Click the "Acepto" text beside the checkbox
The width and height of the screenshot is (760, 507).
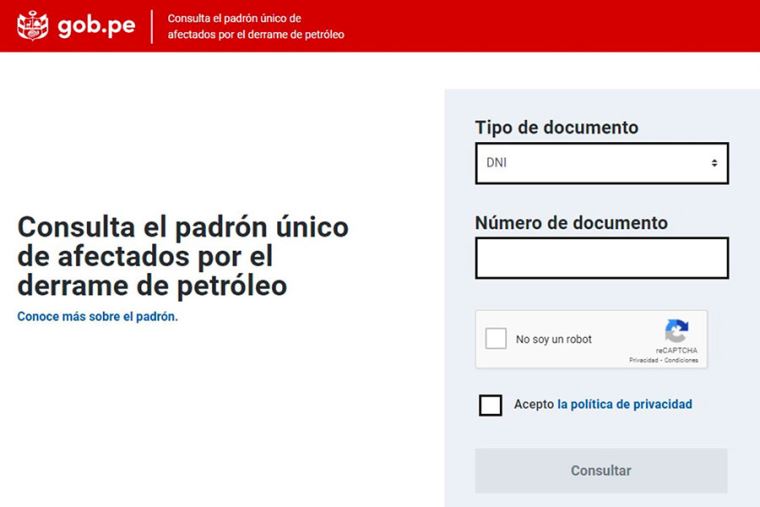(533, 404)
